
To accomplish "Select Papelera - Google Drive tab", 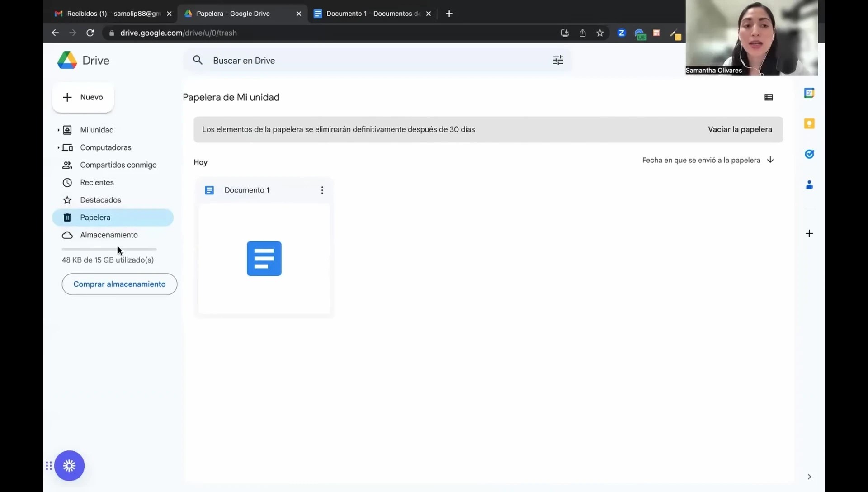I will 243,14.
